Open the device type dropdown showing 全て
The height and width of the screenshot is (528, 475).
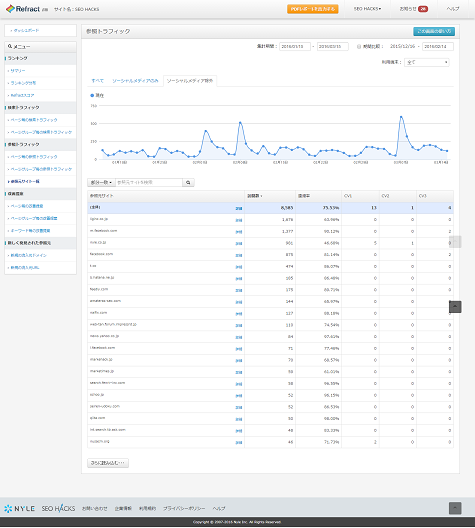[427, 62]
